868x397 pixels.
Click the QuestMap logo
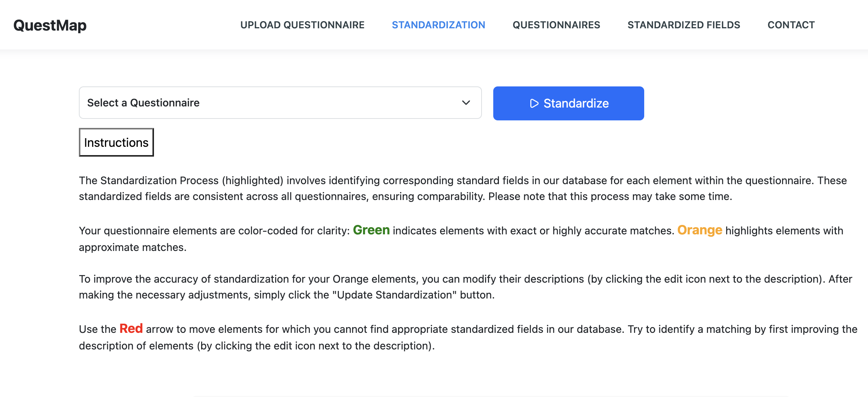[50, 25]
